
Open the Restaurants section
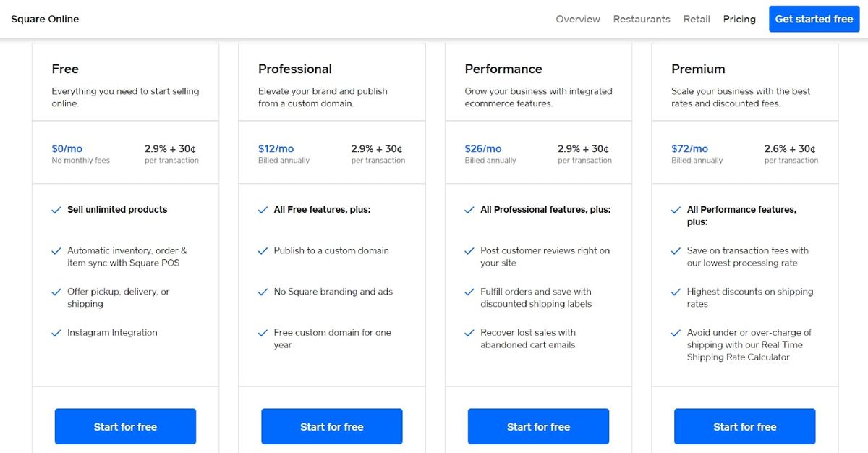(x=642, y=19)
